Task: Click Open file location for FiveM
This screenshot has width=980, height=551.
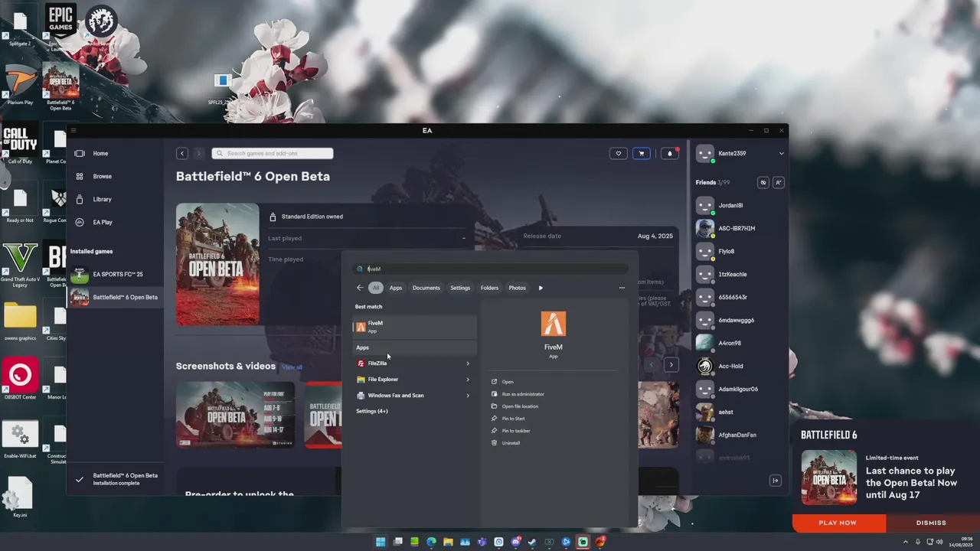Action: (x=514, y=406)
